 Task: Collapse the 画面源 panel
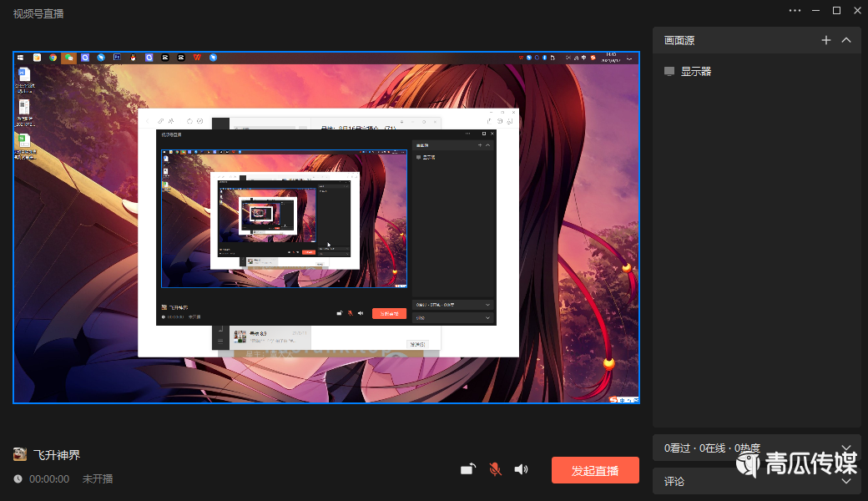[846, 40]
